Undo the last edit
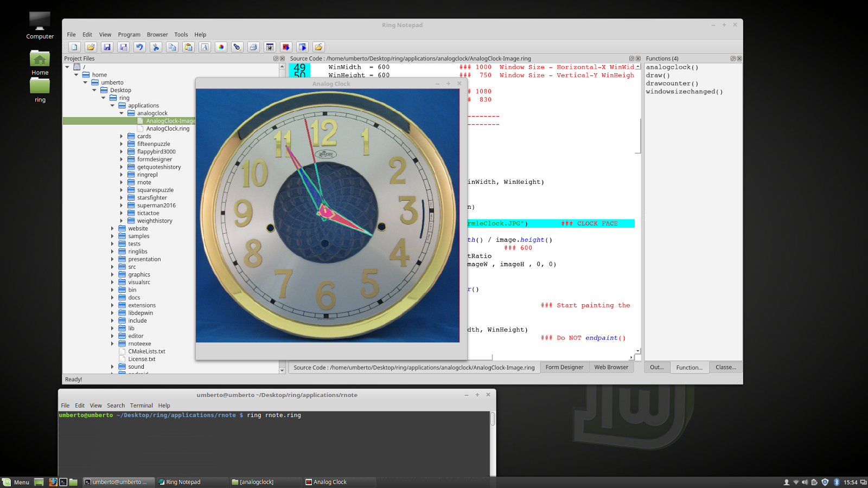This screenshot has width=868, height=488. coord(140,47)
